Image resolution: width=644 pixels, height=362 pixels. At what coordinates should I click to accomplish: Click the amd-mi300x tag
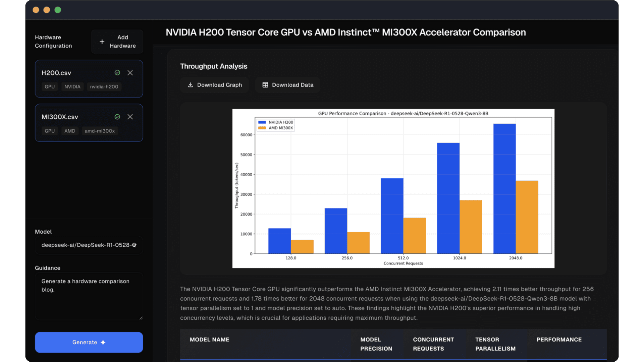pyautogui.click(x=100, y=131)
